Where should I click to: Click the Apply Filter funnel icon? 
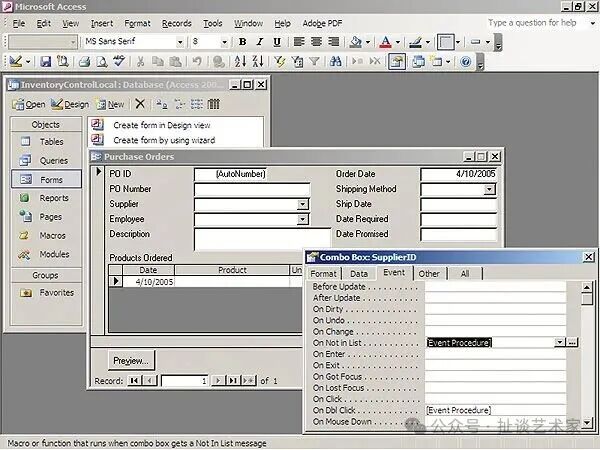(x=314, y=62)
